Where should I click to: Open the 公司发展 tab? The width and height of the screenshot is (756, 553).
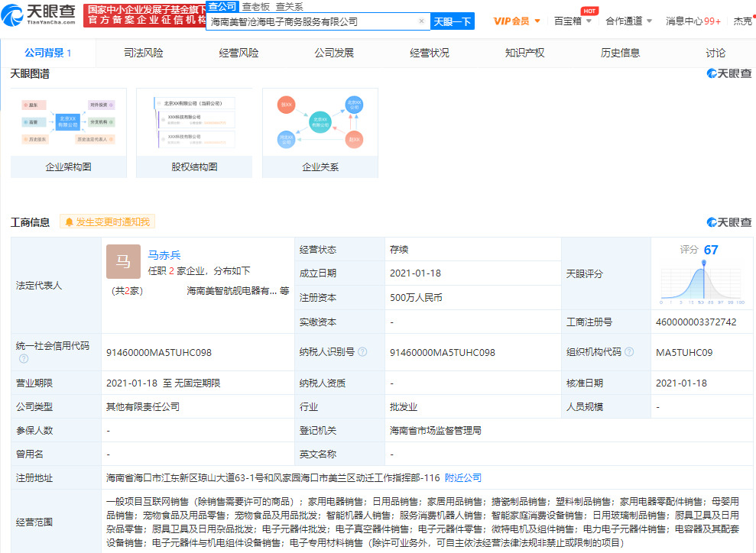point(334,53)
